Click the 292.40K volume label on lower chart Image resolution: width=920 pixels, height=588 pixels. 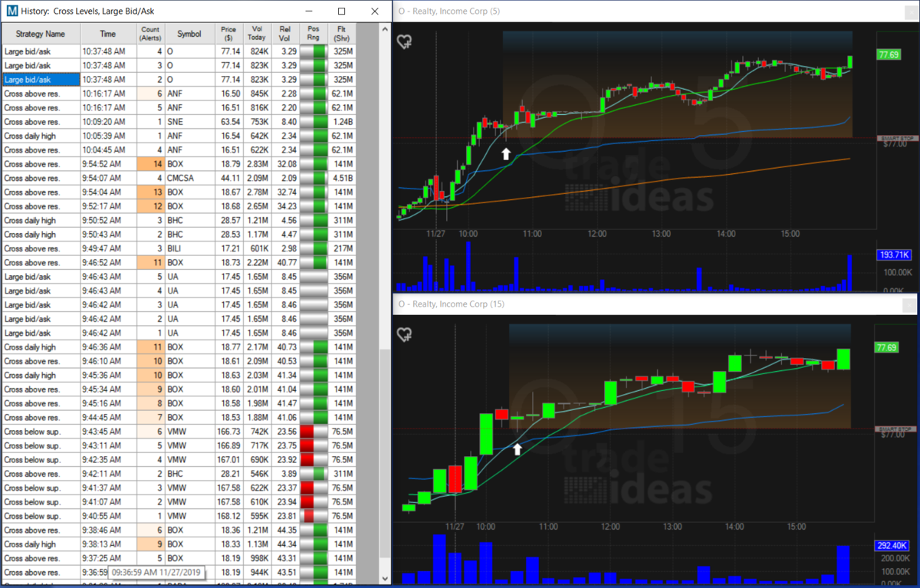[890, 547]
